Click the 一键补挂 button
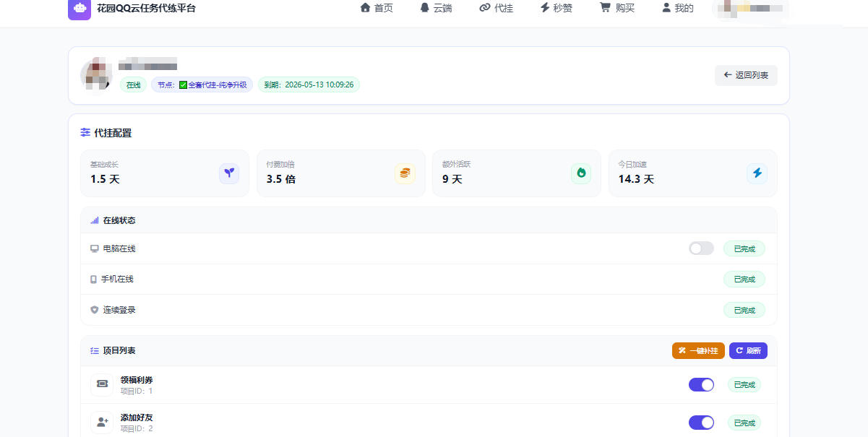868x437 pixels. tap(697, 350)
